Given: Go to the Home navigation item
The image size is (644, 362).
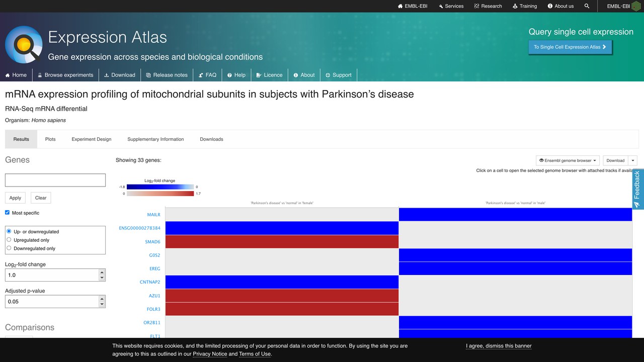Looking at the screenshot, I should [x=16, y=75].
